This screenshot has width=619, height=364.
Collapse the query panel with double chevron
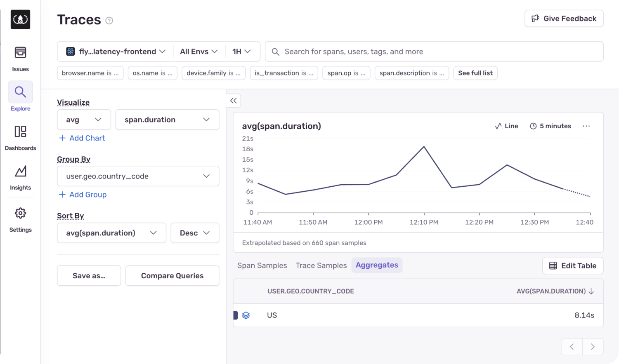point(234,101)
